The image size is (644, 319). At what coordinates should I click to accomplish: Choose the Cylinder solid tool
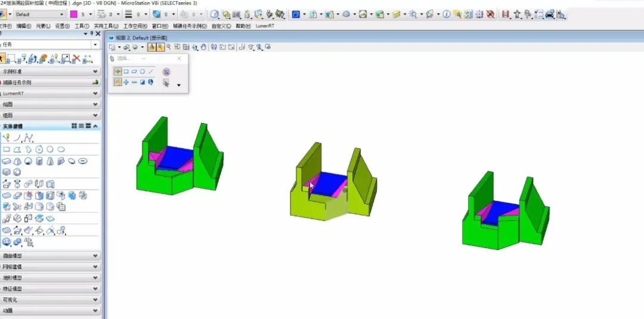(x=39, y=161)
